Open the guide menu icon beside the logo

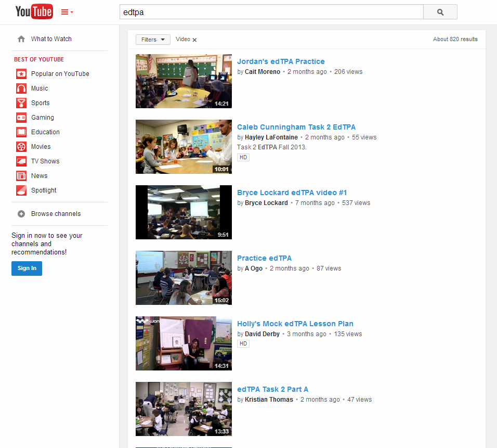[67, 12]
